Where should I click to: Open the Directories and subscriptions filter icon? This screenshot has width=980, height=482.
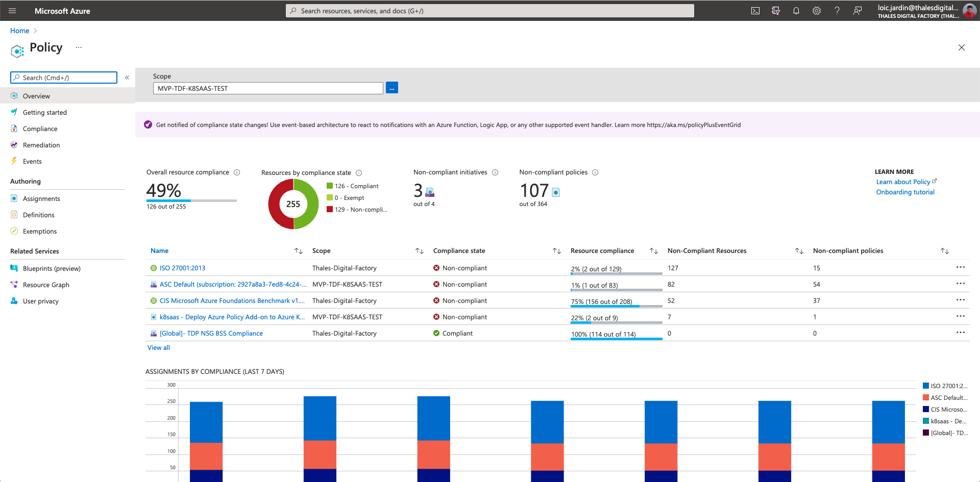[x=776, y=11]
